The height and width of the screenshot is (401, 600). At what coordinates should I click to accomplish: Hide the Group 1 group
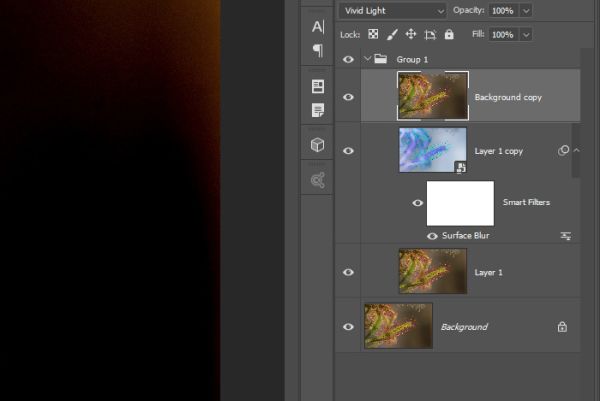(x=348, y=59)
